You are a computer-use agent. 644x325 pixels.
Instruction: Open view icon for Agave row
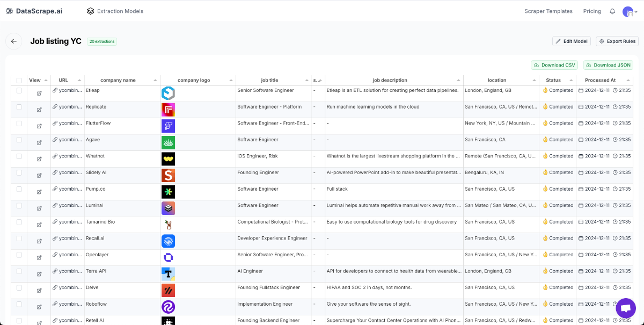[x=39, y=142]
